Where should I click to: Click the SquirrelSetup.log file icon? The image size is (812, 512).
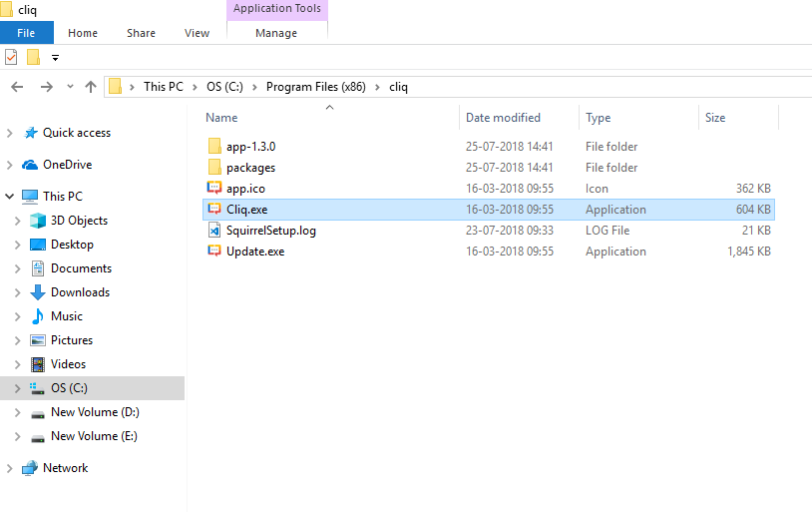[x=214, y=230]
